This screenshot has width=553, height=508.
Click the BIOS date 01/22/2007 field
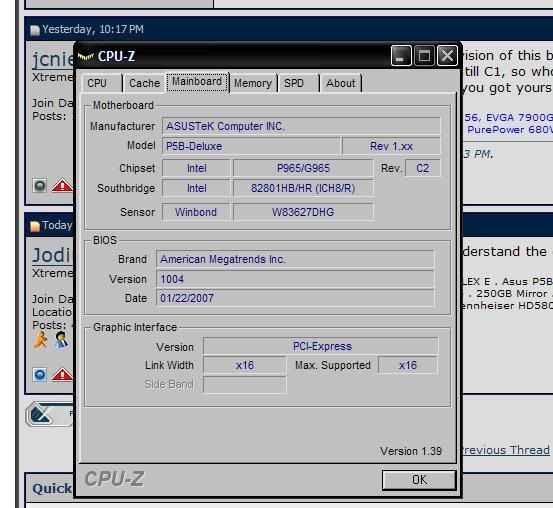click(295, 298)
